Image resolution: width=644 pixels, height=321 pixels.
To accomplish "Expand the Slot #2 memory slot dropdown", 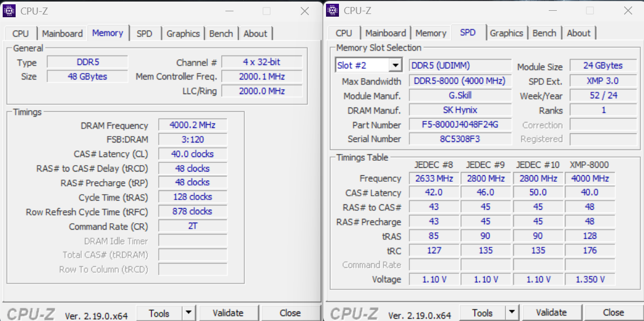I will [395, 65].
